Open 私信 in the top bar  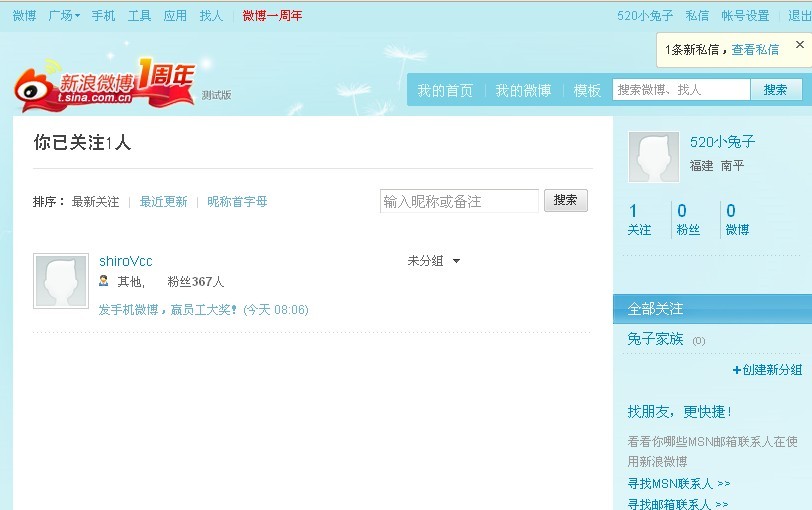[698, 16]
